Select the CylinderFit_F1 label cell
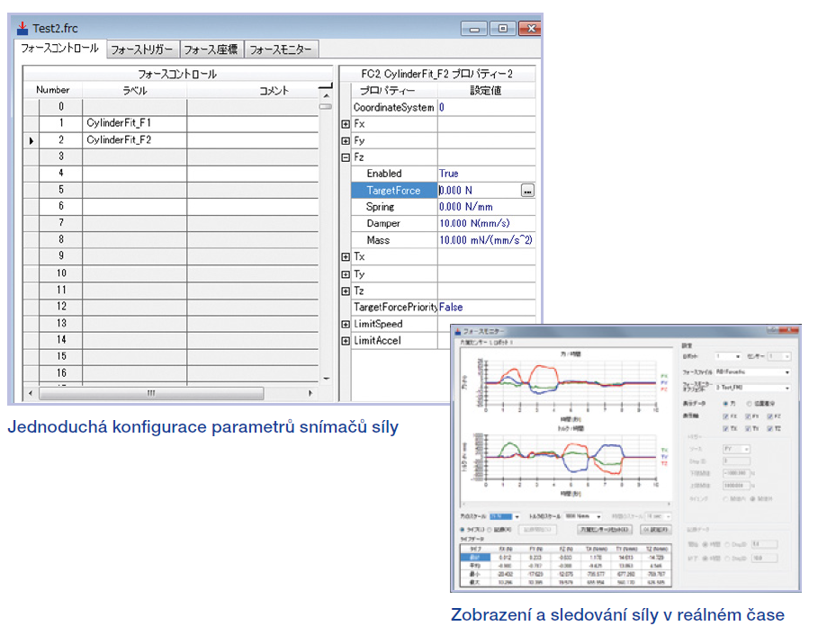 coord(134,123)
